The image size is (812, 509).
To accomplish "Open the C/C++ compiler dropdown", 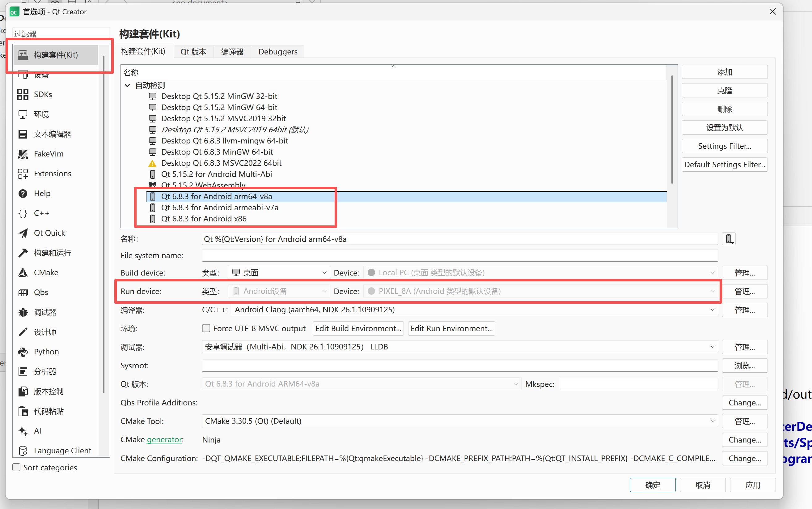I will pyautogui.click(x=474, y=310).
